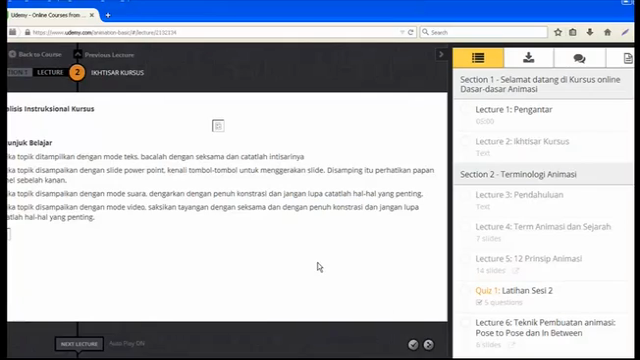Toggle Auto Play ON setting
Screen dimensions: 640x360
[x=127, y=343]
